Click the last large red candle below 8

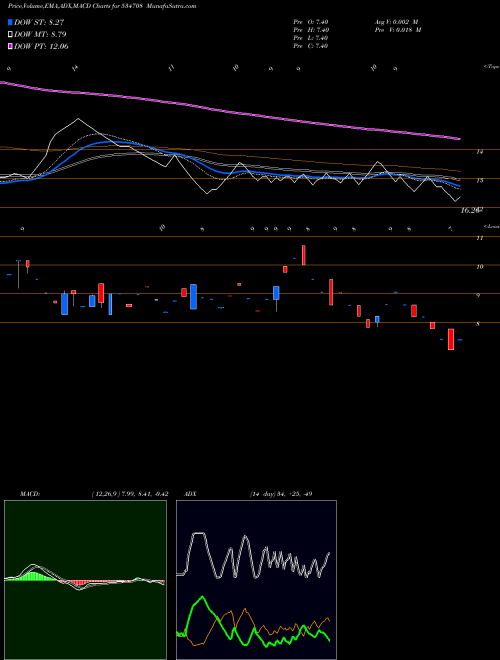451,339
